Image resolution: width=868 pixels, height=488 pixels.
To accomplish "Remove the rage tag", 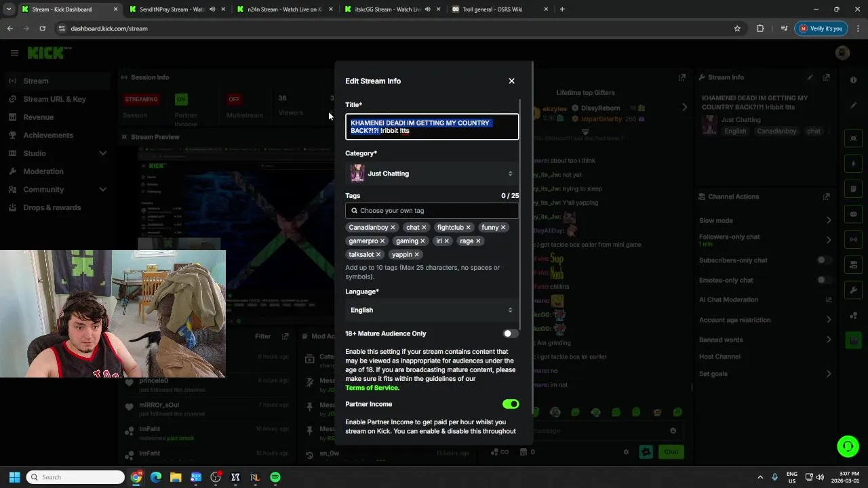I will click(x=478, y=241).
